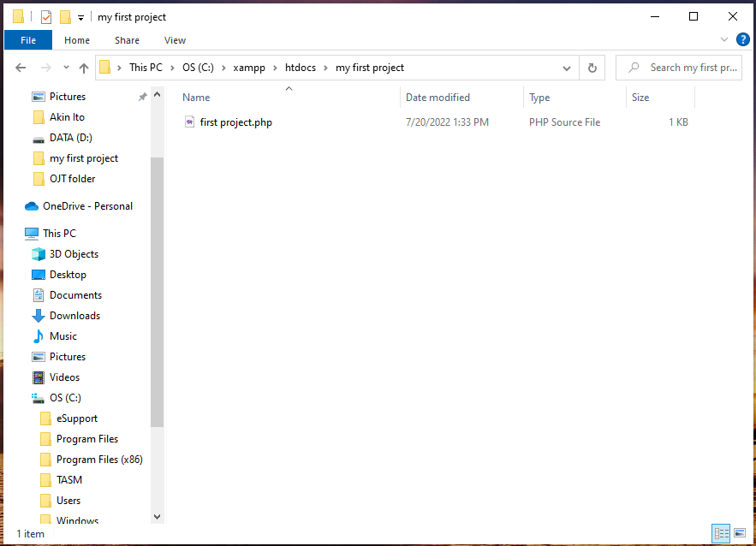Open the Home ribbon tab
The width and height of the screenshot is (756, 546).
click(x=77, y=40)
